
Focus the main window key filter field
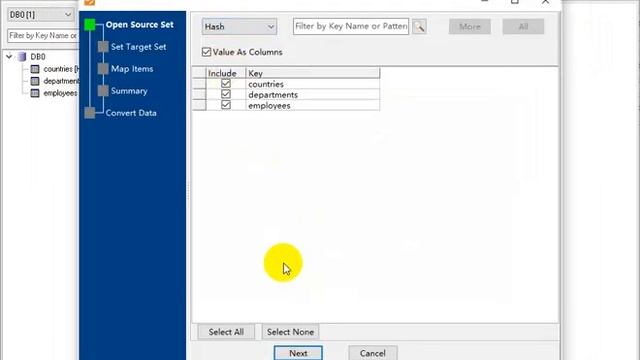click(x=43, y=36)
